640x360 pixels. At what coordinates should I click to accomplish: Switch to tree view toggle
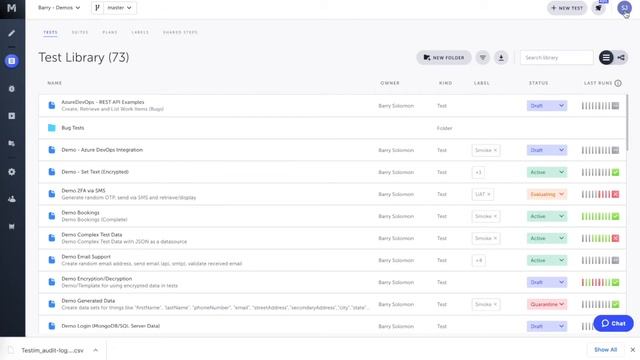pos(621,58)
